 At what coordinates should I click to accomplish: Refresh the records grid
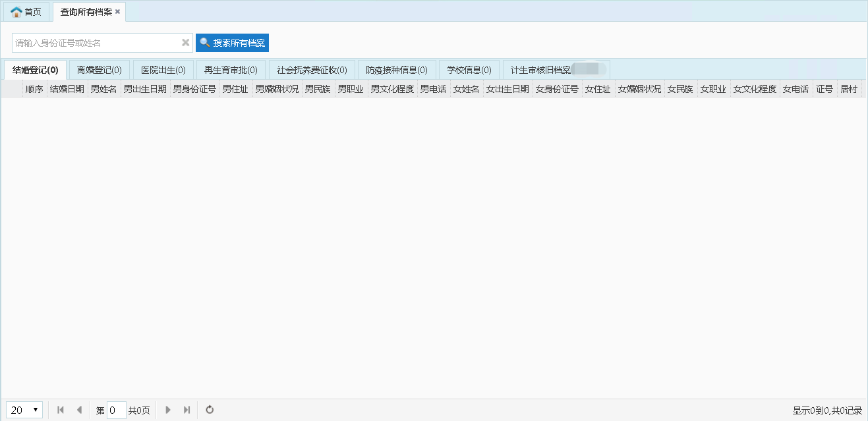point(210,410)
